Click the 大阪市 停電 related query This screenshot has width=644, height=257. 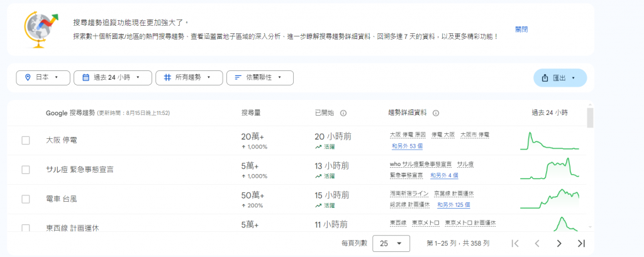click(475, 134)
